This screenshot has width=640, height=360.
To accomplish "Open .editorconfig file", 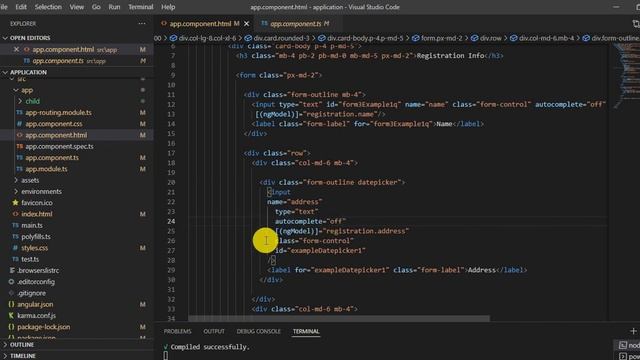I will click(x=36, y=282).
